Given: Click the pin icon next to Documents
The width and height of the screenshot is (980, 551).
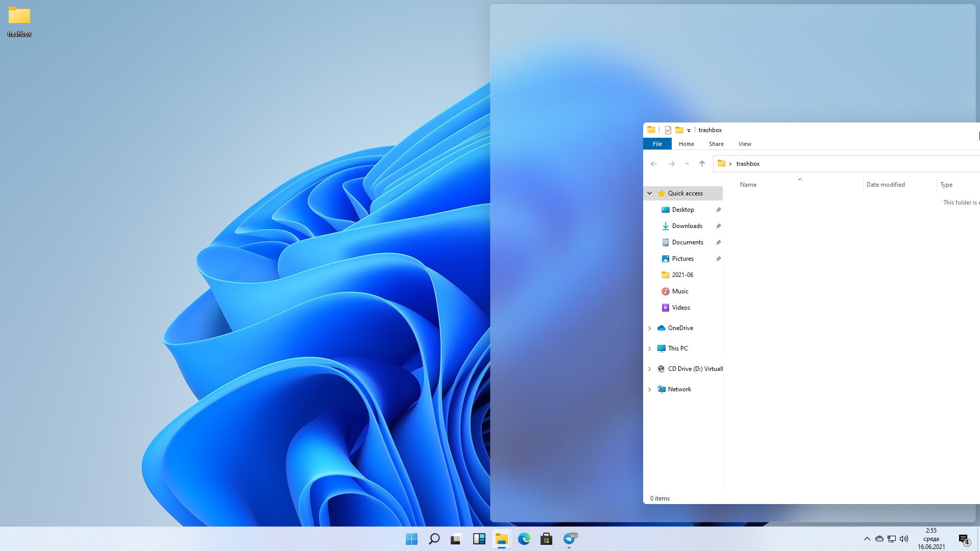Looking at the screenshot, I should [x=718, y=242].
